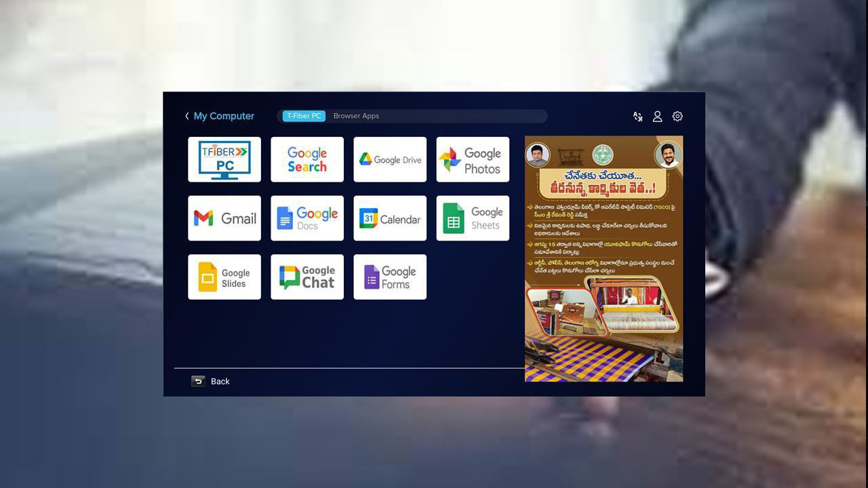
Task: Open Google Photos app
Action: coord(473,159)
